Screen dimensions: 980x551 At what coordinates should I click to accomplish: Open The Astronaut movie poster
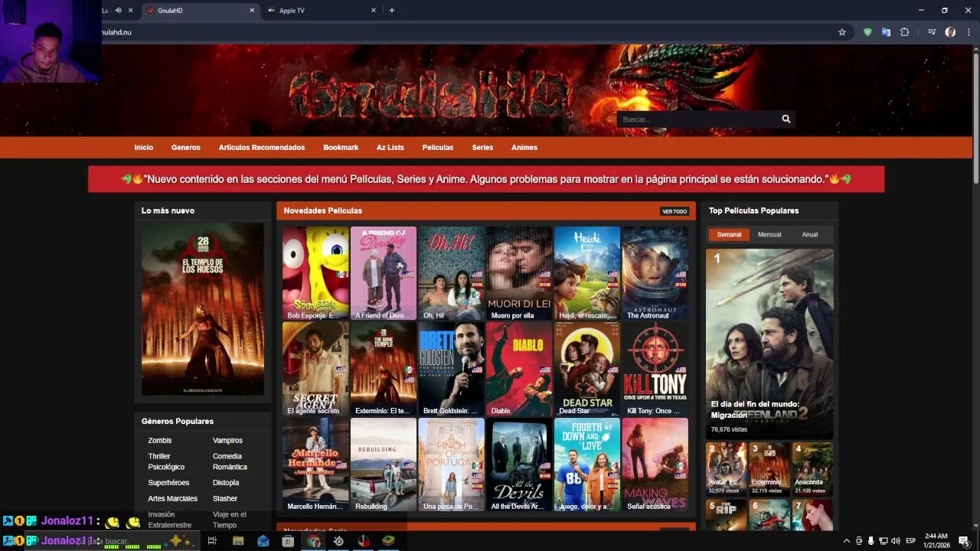[x=655, y=273]
